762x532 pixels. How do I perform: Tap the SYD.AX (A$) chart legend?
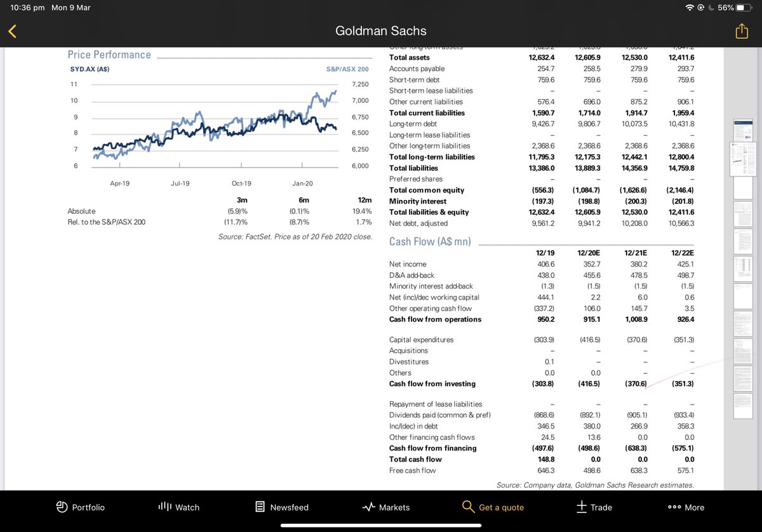point(88,69)
